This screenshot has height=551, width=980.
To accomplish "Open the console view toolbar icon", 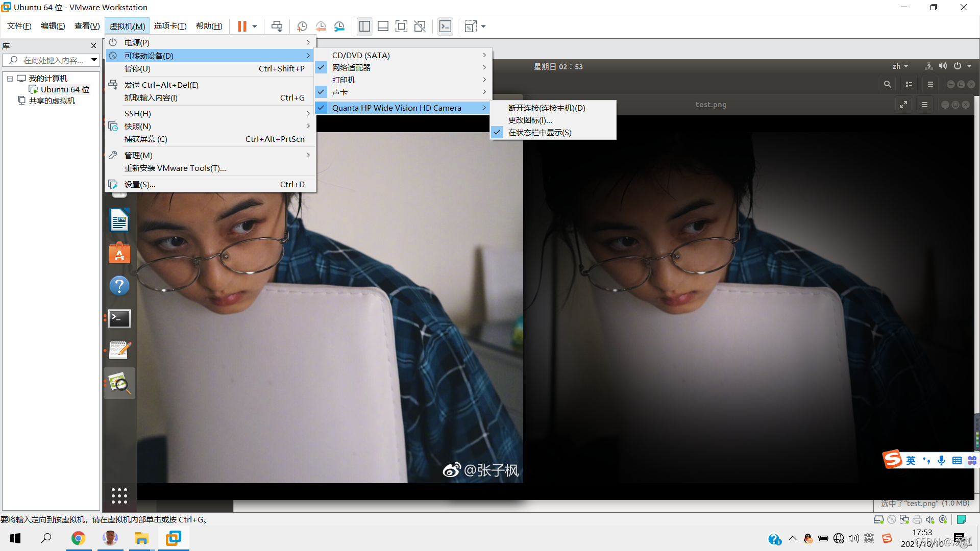I will pyautogui.click(x=445, y=27).
